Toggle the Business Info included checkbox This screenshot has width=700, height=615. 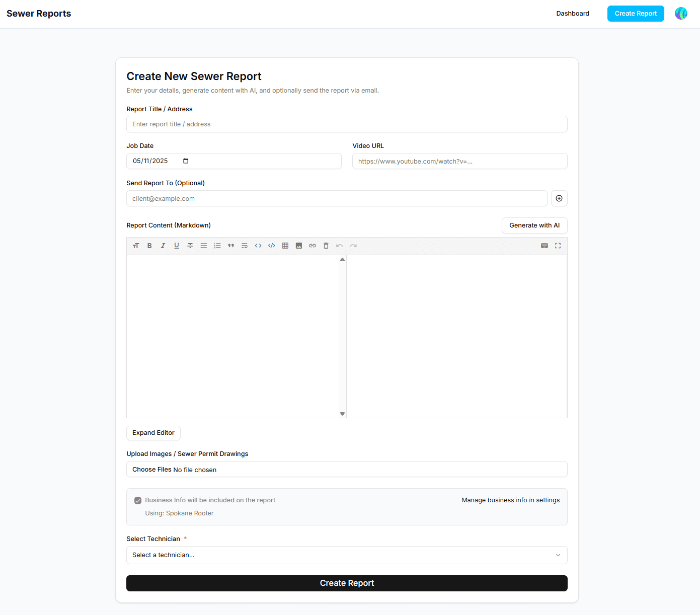pyautogui.click(x=138, y=500)
